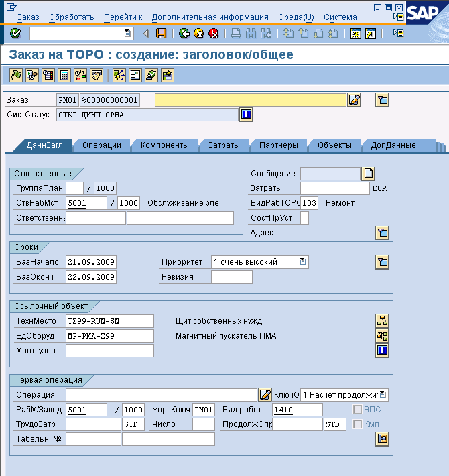This screenshot has height=476, width=449.
Task: Click the scheduling clock-list toolbar icon
Action: click(x=48, y=75)
